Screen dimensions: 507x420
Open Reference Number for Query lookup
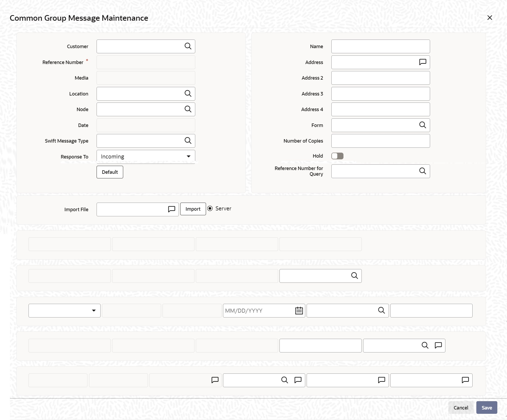pos(423,171)
